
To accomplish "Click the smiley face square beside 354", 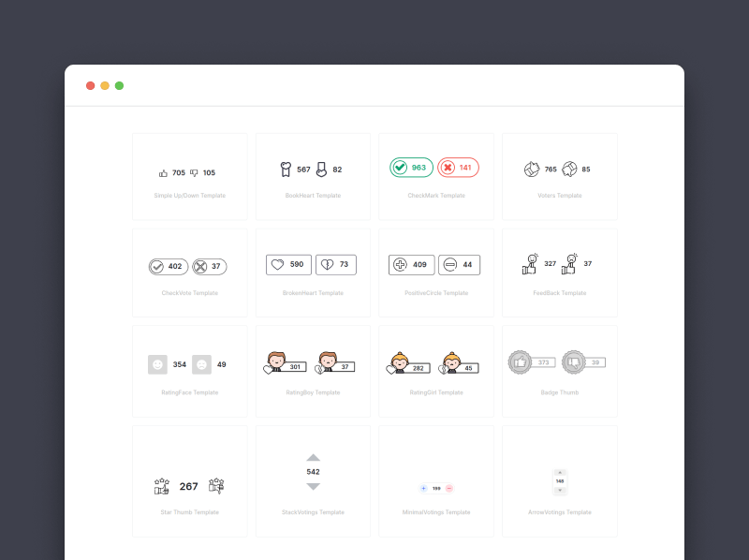I will pyautogui.click(x=157, y=364).
